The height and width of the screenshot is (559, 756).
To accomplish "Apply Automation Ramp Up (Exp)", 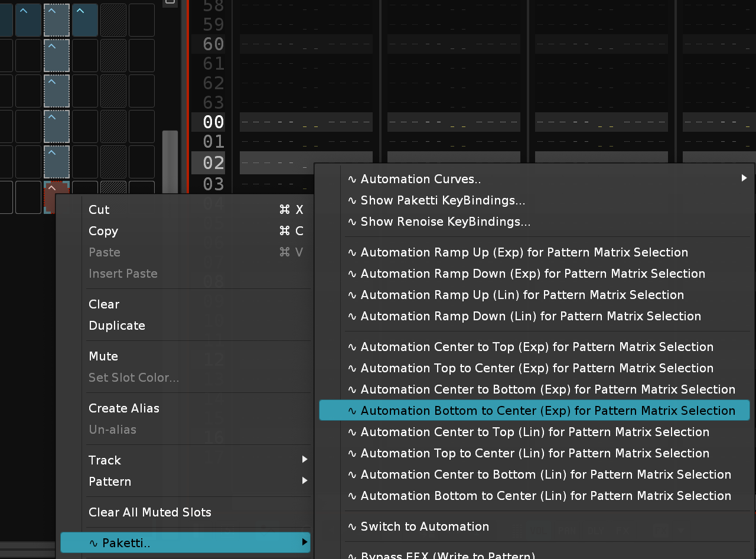I will pyautogui.click(x=524, y=252).
